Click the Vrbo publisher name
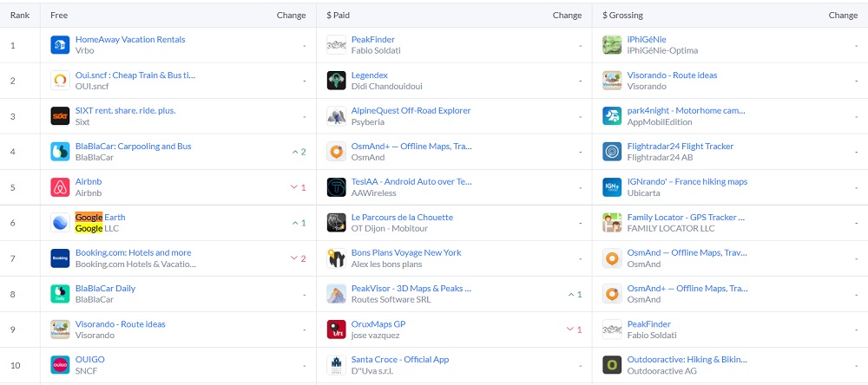 point(85,50)
